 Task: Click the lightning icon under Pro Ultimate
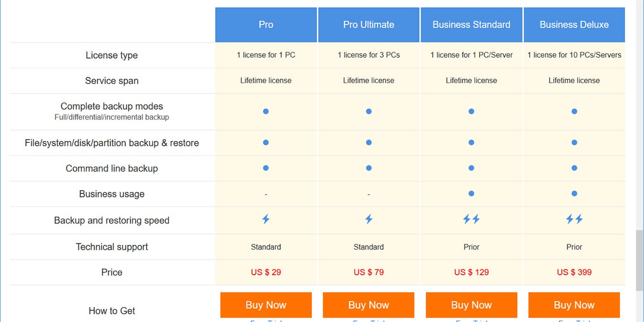pos(368,220)
